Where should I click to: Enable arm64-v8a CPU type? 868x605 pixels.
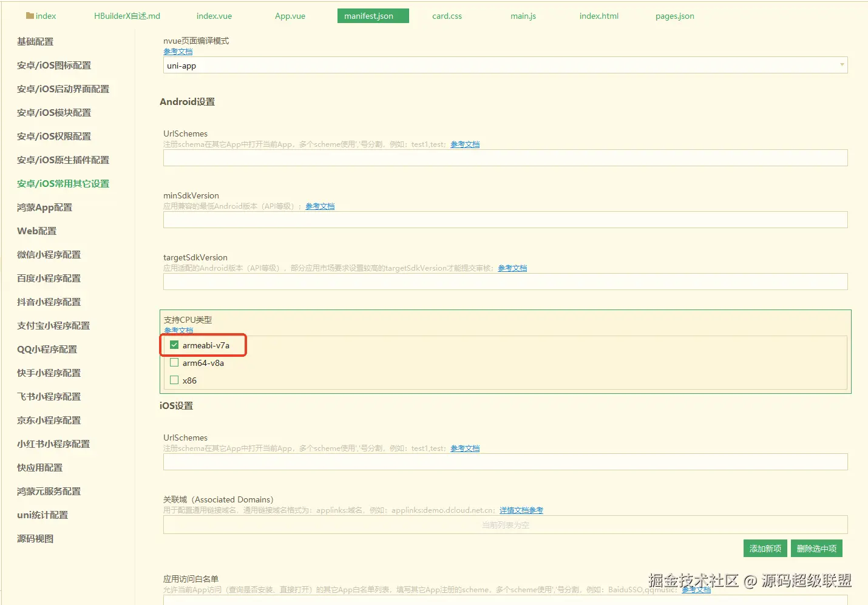[174, 362]
